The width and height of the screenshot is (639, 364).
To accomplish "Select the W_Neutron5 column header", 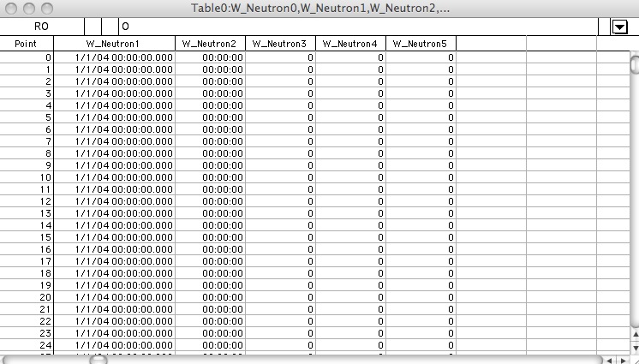I will 421,44.
